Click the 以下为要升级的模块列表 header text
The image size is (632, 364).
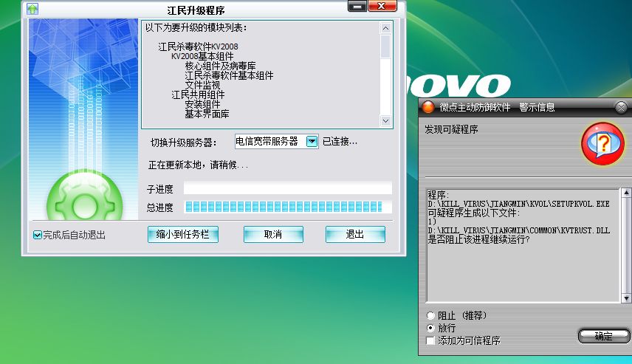click(x=196, y=28)
